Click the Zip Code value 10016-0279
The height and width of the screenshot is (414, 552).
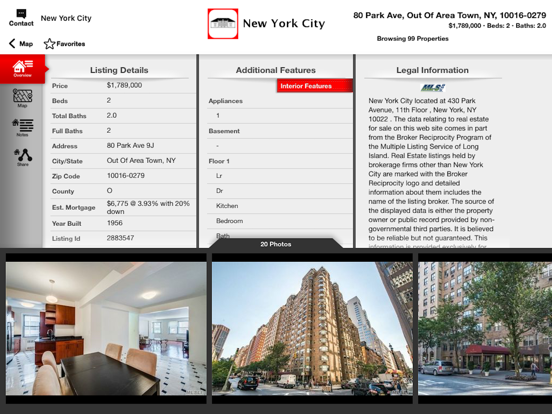coord(126,175)
